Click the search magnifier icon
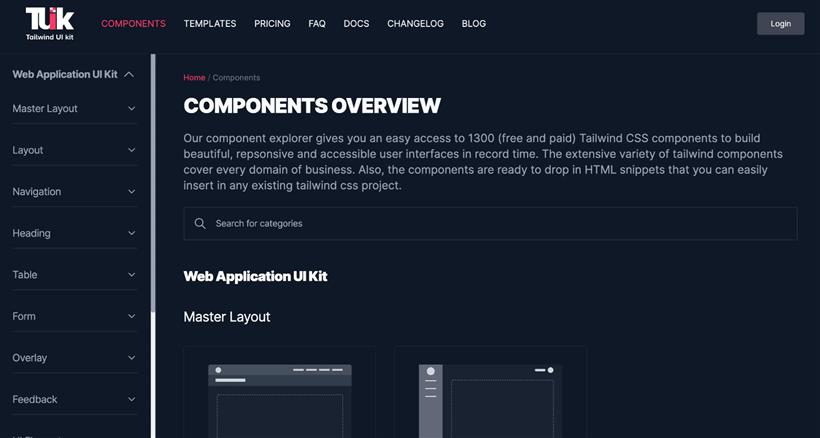Image resolution: width=820 pixels, height=438 pixels. click(200, 223)
